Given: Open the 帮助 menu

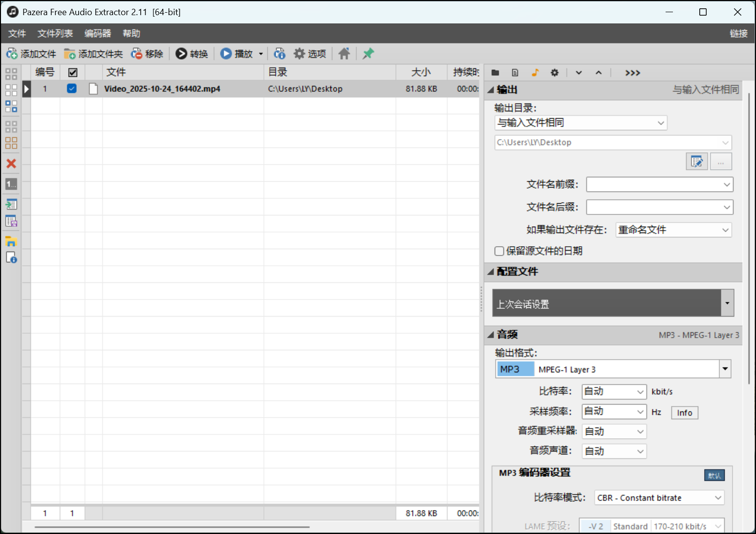Looking at the screenshot, I should [x=131, y=33].
